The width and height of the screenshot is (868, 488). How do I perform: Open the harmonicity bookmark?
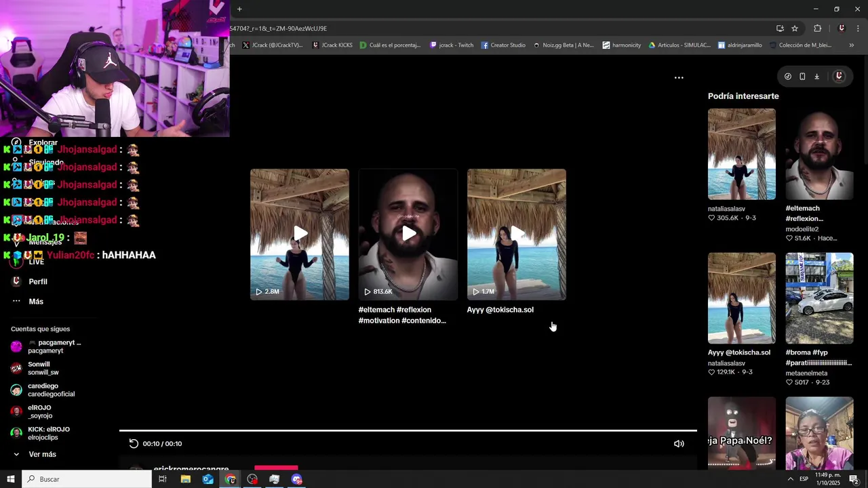pyautogui.click(x=622, y=45)
